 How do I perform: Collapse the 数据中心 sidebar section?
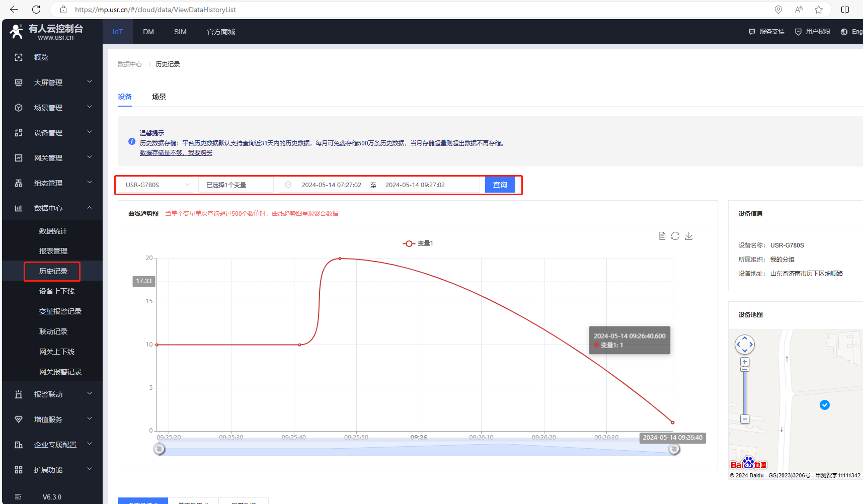tap(52, 208)
